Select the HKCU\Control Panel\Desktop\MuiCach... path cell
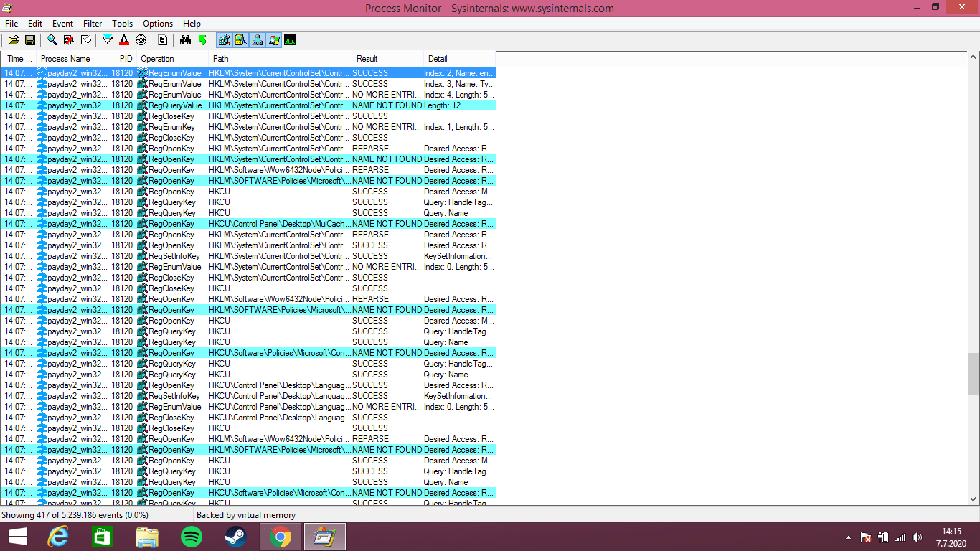The height and width of the screenshot is (551, 980). click(x=280, y=224)
